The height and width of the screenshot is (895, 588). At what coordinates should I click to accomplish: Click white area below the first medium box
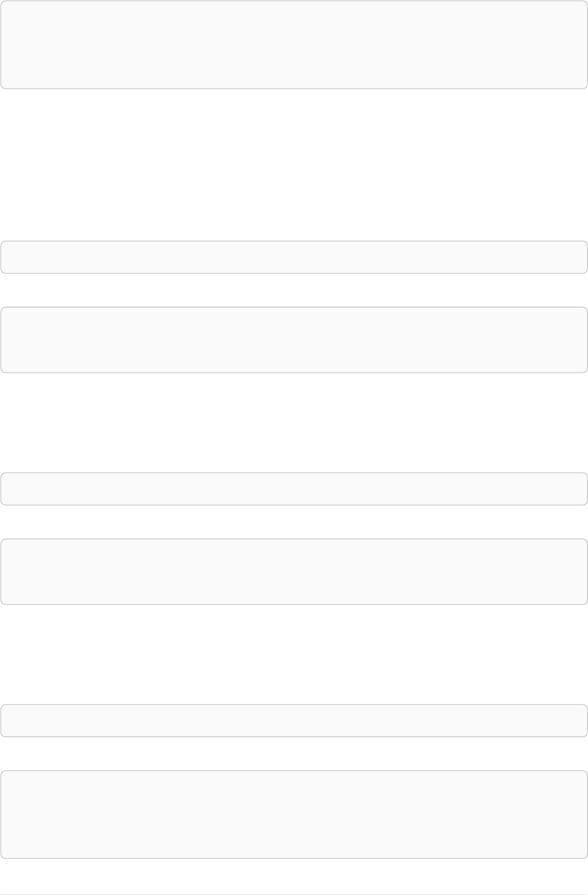point(294,422)
